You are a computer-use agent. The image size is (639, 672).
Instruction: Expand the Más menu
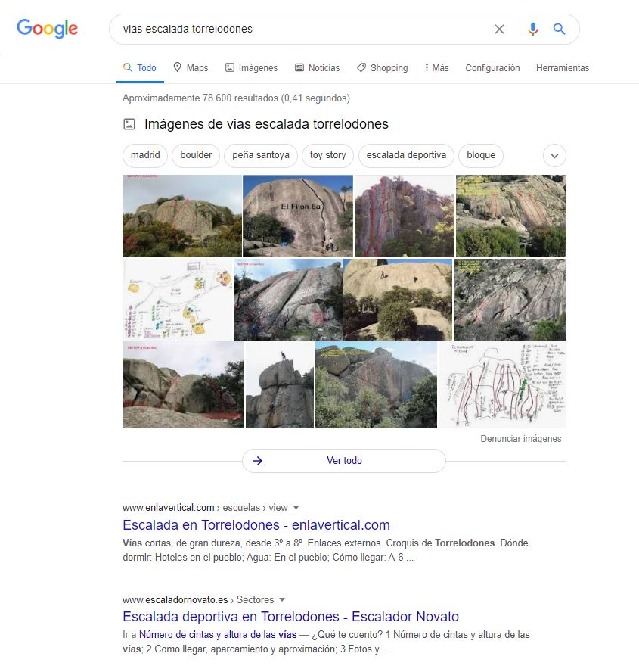(437, 68)
